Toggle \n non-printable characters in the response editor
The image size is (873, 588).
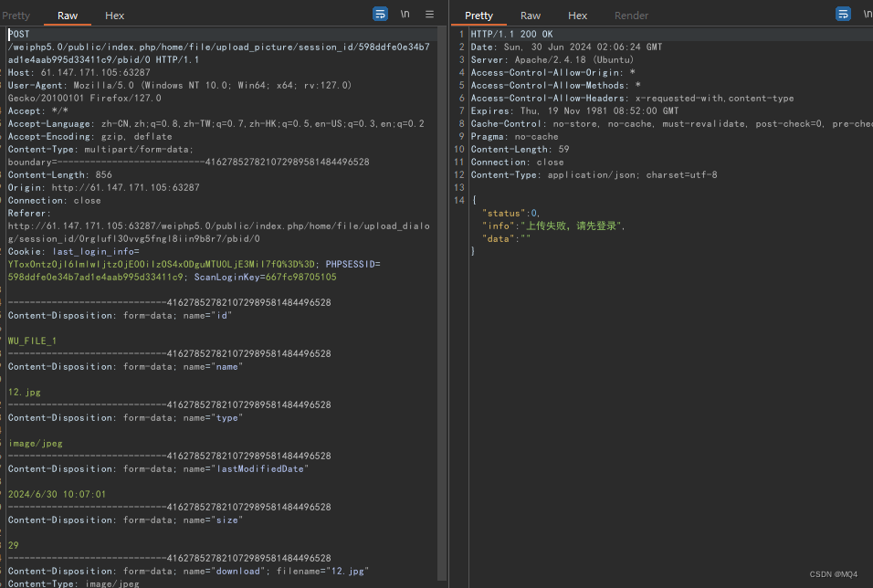pos(867,13)
